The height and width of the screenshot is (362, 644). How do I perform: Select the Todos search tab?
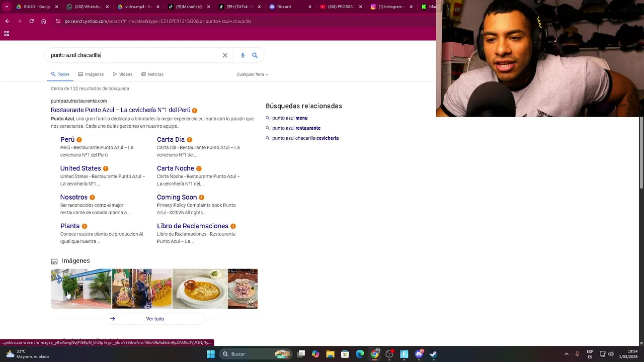(x=60, y=74)
